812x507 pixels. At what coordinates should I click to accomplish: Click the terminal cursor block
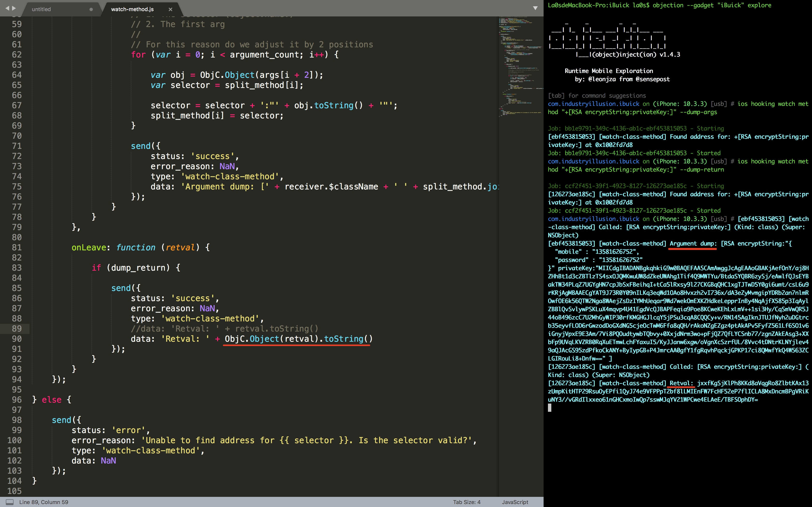(550, 408)
